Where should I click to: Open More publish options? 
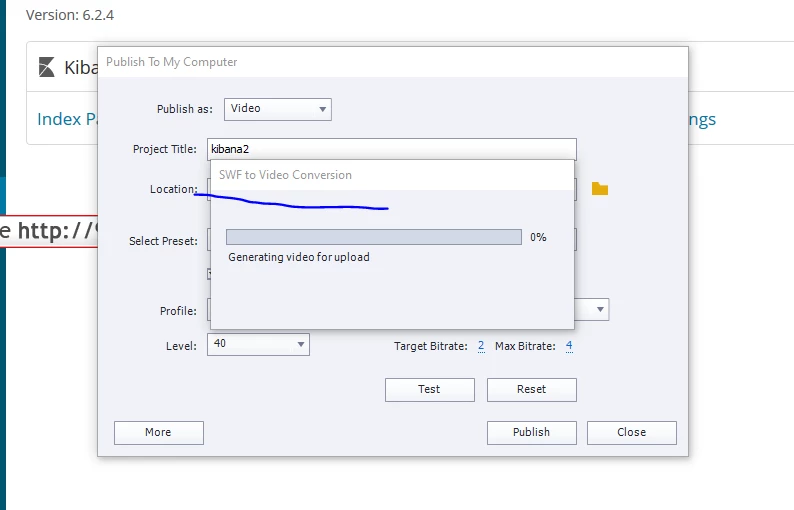tap(158, 433)
